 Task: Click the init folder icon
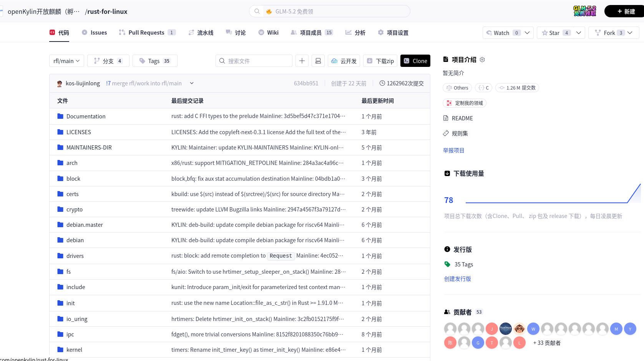point(60,303)
